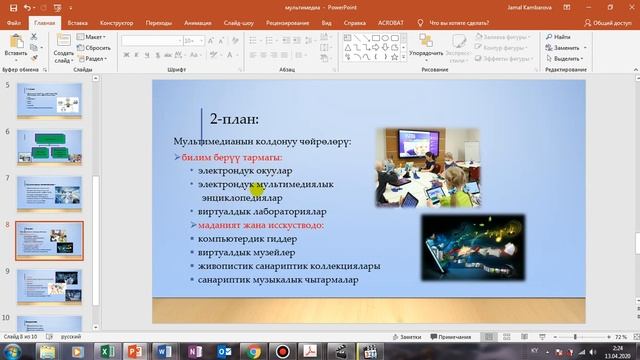Click the Cut scissors icon
Screen dimensions: 640x360
[34, 37]
